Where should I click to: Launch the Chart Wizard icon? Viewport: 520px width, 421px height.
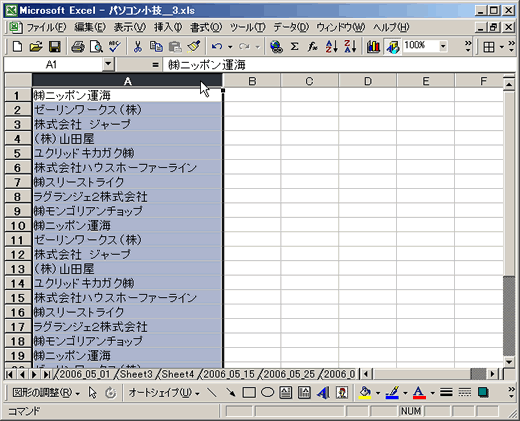pos(373,46)
